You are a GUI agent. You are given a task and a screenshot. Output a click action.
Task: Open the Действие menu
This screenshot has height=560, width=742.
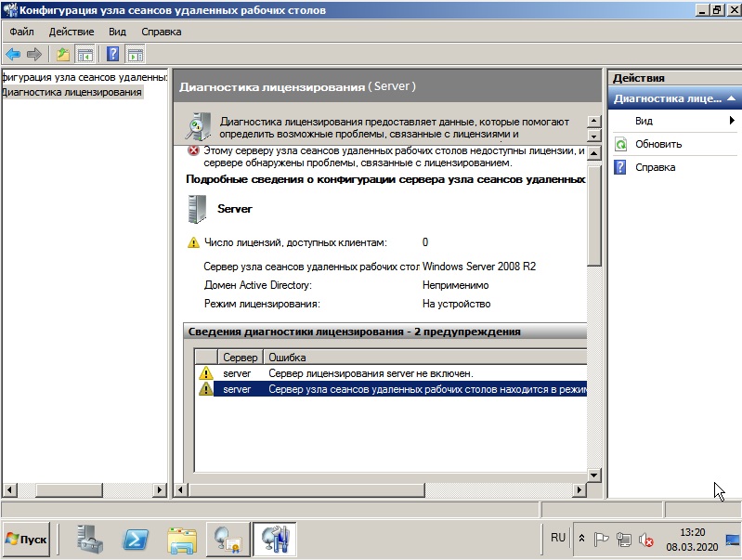coord(72,32)
